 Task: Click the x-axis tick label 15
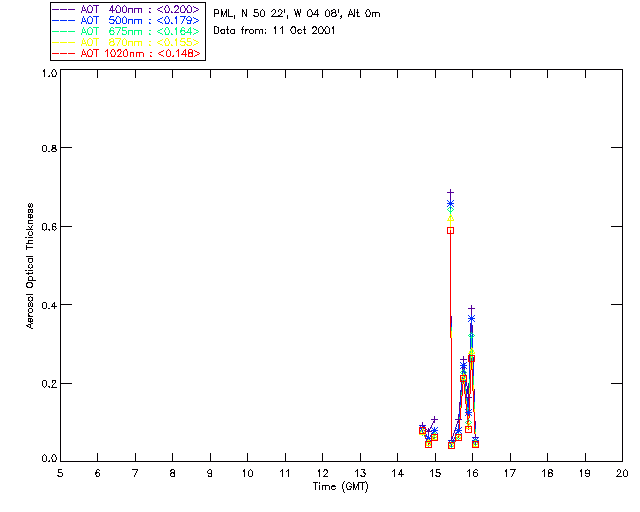(435, 473)
